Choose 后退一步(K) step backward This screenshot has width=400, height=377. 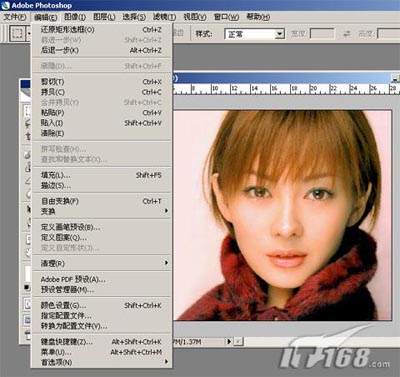click(101, 50)
